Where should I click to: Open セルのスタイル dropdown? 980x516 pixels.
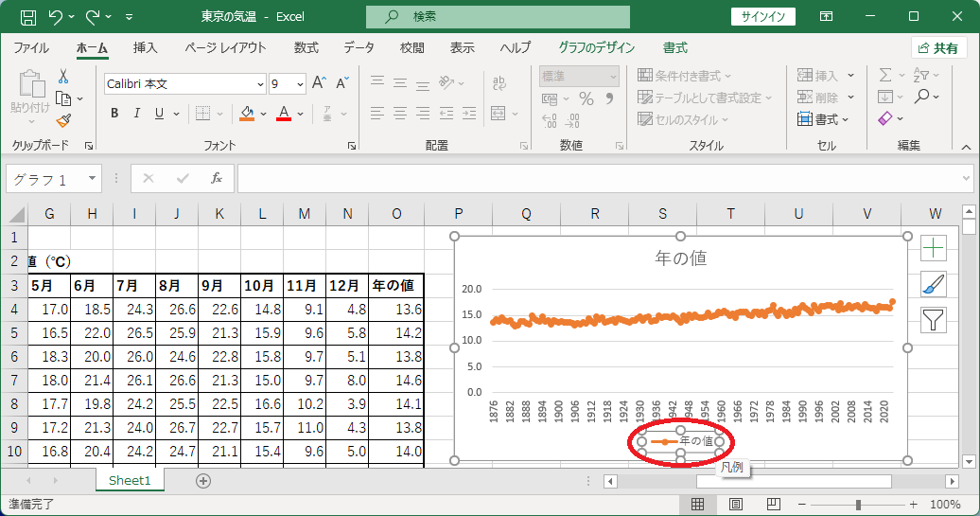point(683,119)
